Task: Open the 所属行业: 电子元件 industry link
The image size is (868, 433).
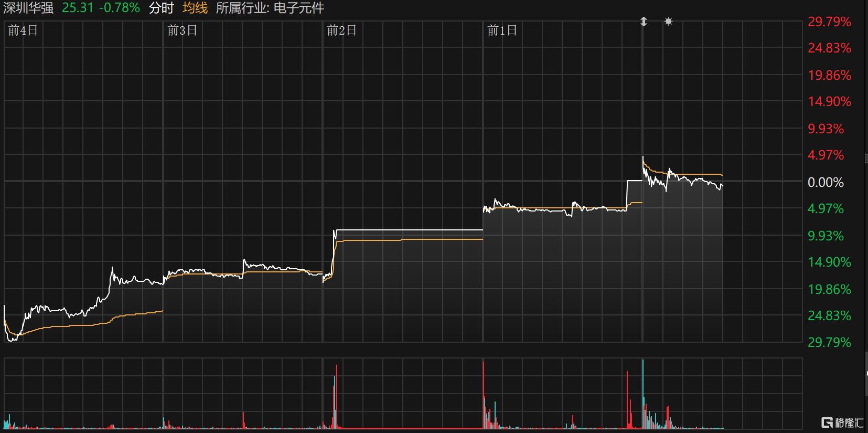Action: coord(270,8)
